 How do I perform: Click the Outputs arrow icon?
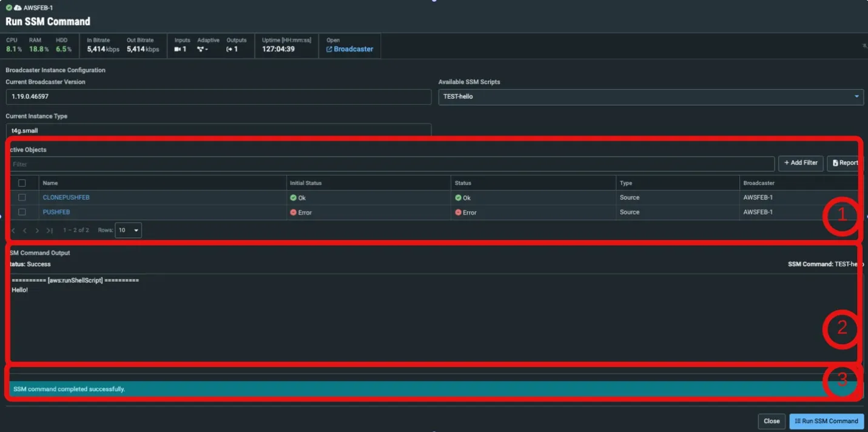coord(230,49)
